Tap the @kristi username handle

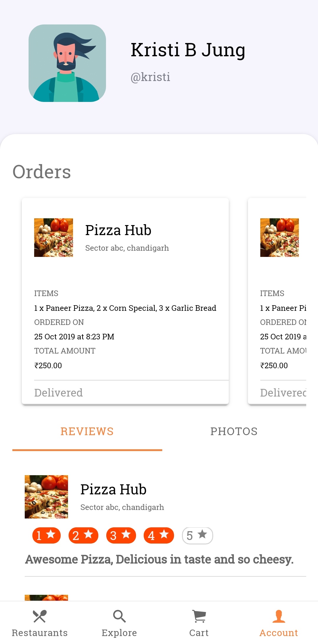[x=150, y=77]
